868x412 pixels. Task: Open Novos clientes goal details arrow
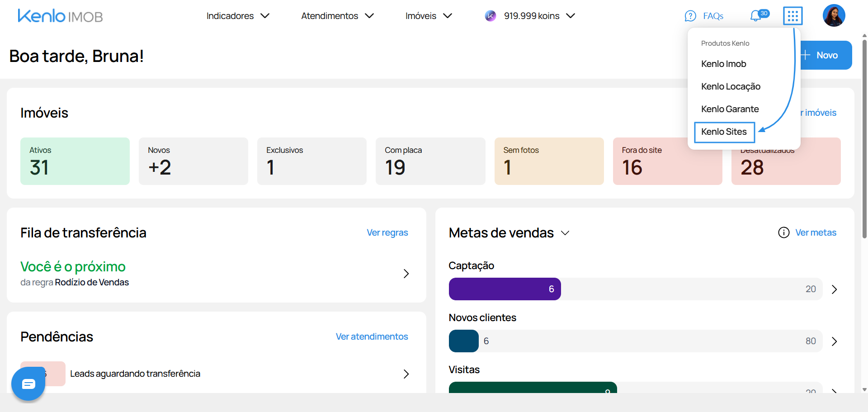(834, 341)
